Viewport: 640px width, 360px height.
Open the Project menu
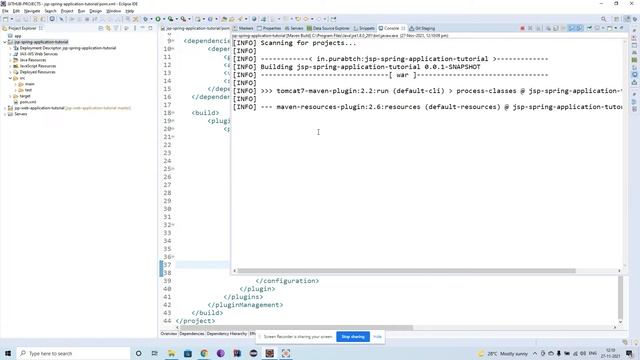click(67, 11)
